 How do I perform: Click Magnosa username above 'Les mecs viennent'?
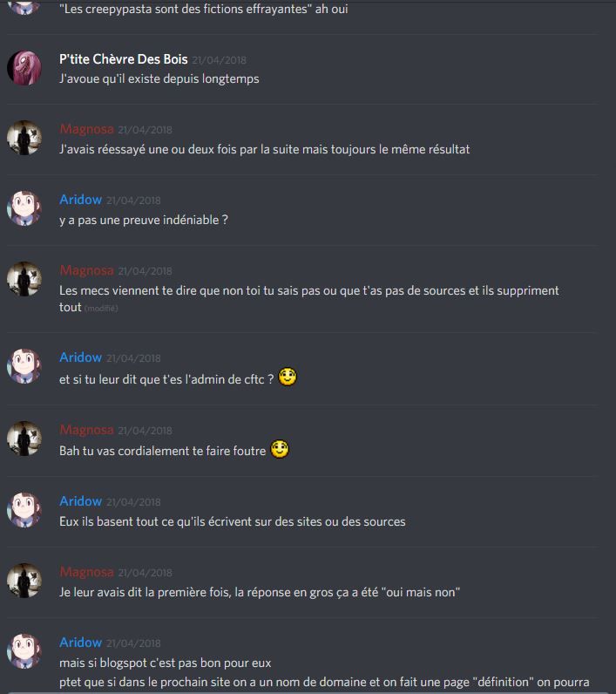[86, 270]
